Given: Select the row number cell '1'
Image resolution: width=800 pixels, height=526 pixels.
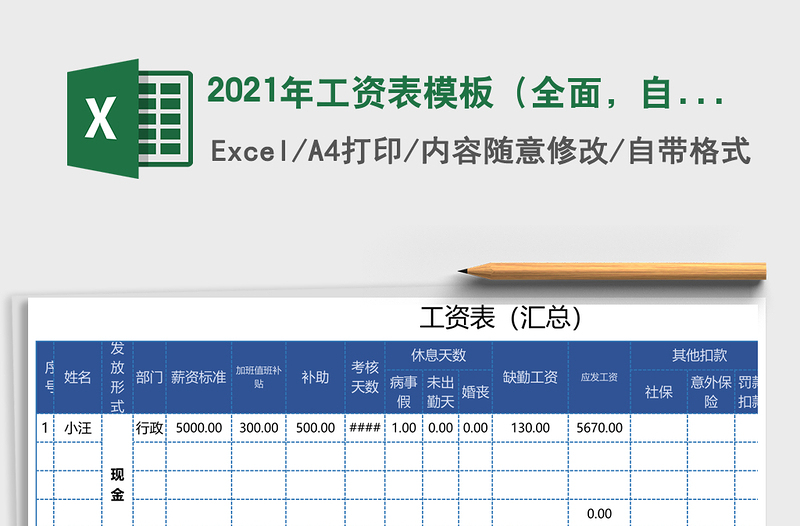Looking at the screenshot, I should (x=45, y=428).
